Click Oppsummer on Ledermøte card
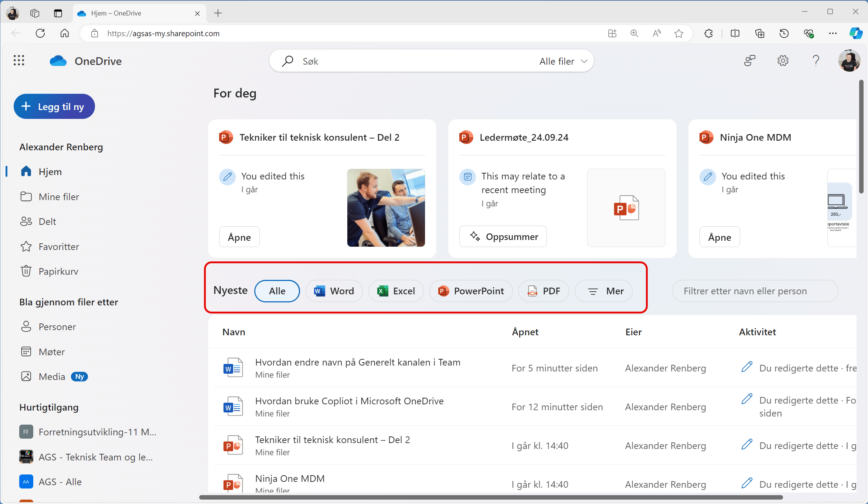Screen dimensions: 868x504 pos(503,237)
